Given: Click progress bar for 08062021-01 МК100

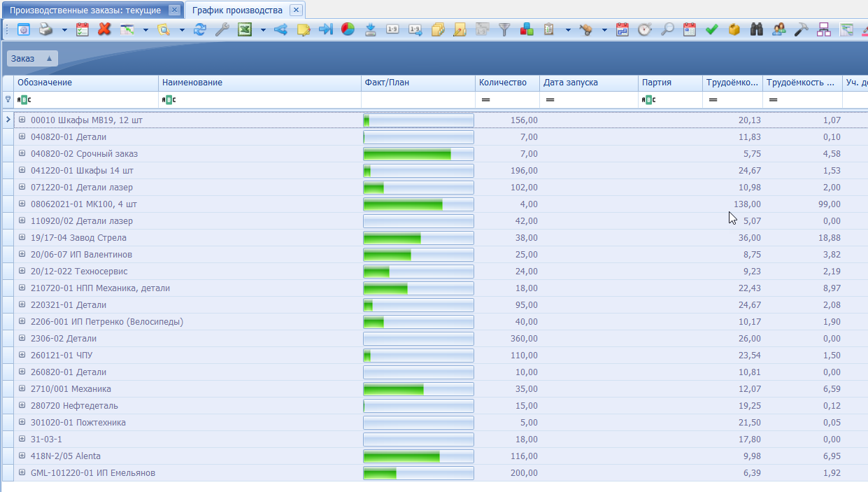Looking at the screenshot, I should 418,204.
